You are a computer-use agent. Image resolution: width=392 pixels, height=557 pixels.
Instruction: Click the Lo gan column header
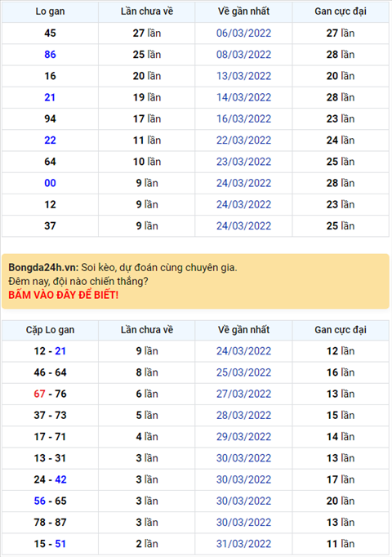click(x=50, y=11)
